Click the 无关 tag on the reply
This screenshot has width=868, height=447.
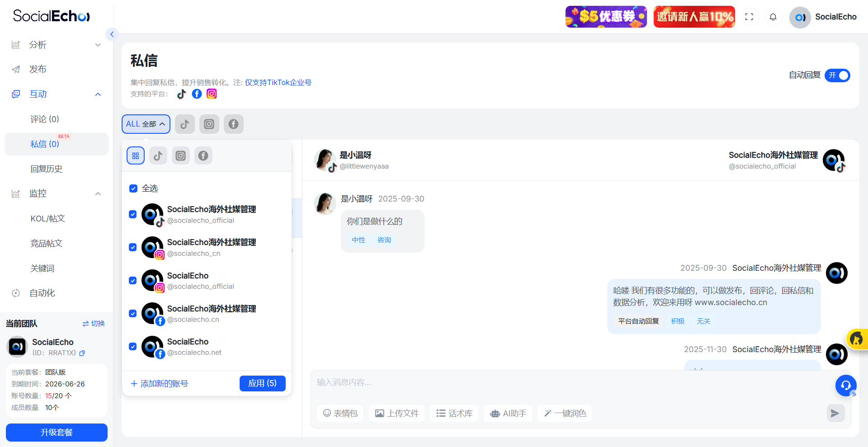tap(703, 321)
